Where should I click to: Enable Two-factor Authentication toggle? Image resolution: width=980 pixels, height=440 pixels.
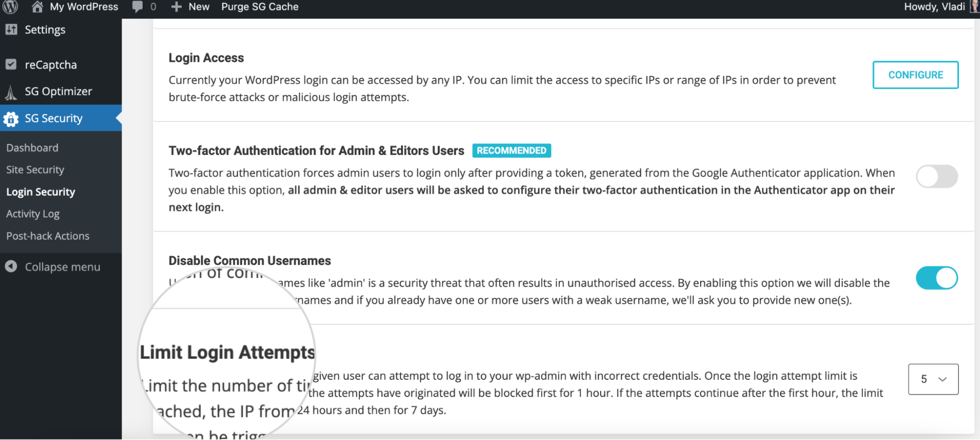pyautogui.click(x=936, y=176)
